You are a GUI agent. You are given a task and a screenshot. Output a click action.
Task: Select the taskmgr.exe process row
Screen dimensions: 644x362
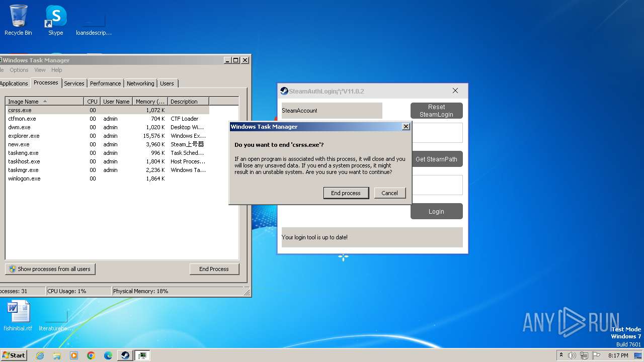click(x=107, y=170)
